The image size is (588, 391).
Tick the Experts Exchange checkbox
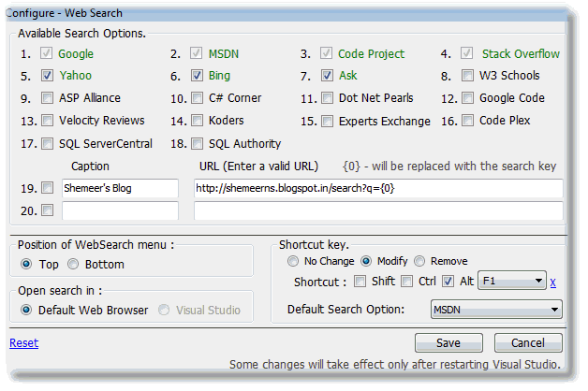(327, 121)
